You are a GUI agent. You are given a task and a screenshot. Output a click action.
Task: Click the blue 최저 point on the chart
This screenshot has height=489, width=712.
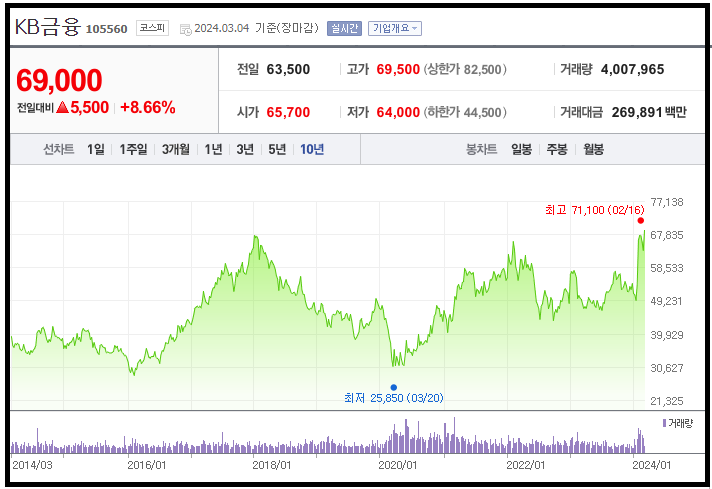pos(394,387)
